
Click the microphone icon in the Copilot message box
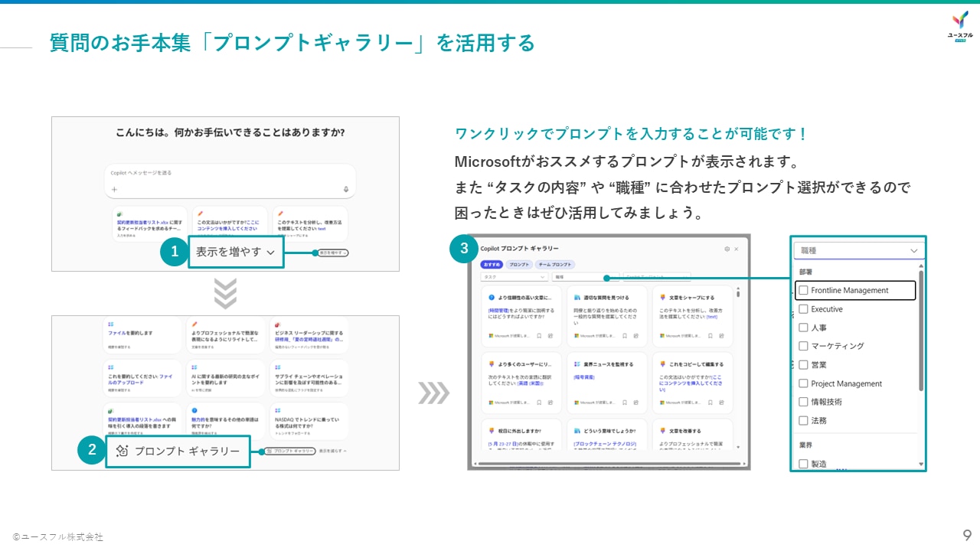[x=347, y=189]
